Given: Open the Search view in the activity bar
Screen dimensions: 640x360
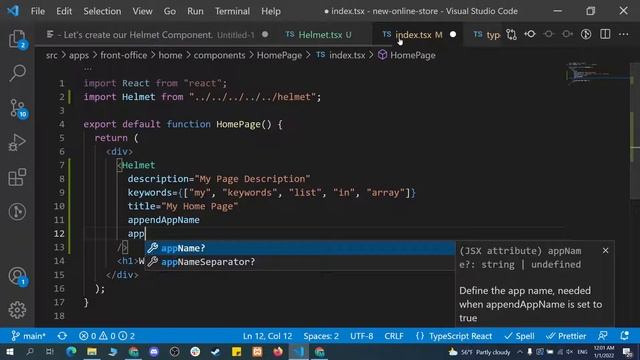Looking at the screenshot, I should coord(17,73).
